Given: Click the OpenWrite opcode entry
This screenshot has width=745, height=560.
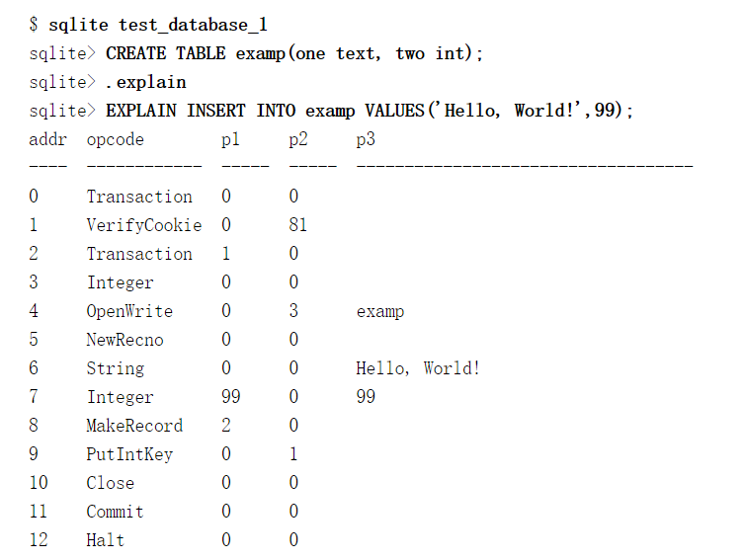Looking at the screenshot, I should click(x=129, y=311).
